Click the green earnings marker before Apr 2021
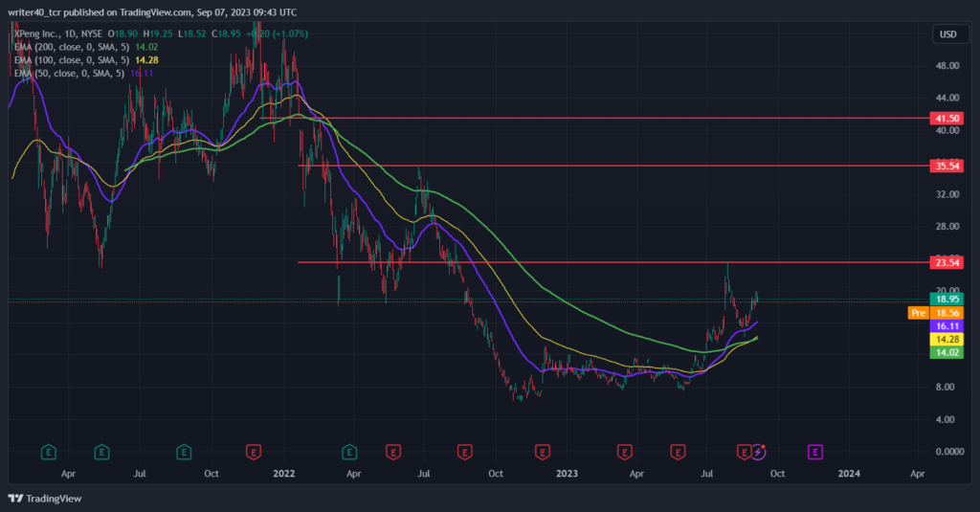The width and height of the screenshot is (980, 512). (x=48, y=452)
